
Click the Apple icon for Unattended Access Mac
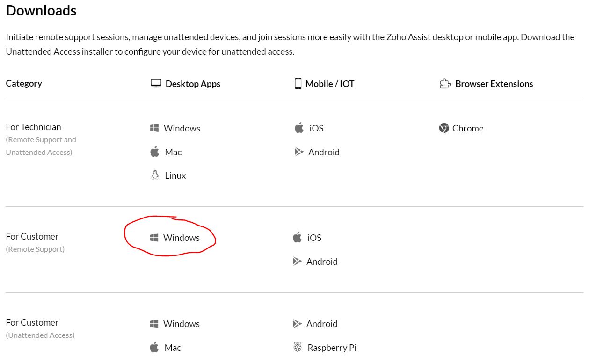(154, 347)
